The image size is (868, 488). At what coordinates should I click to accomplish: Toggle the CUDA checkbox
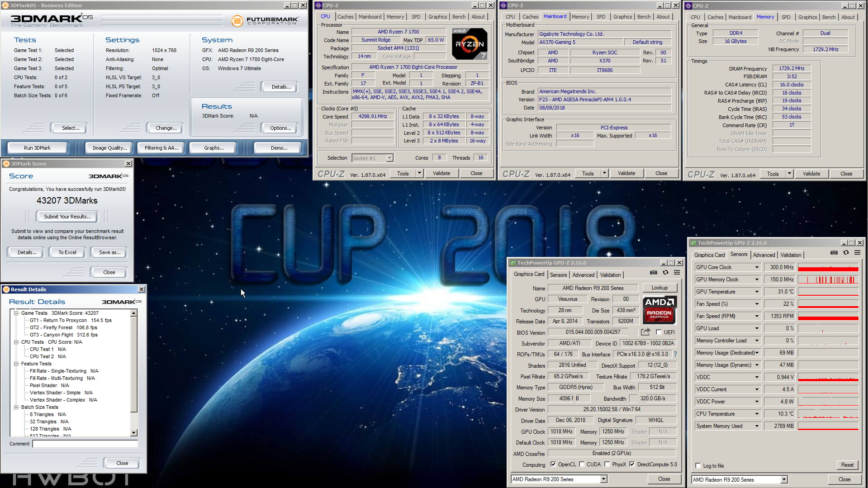[x=582, y=464]
